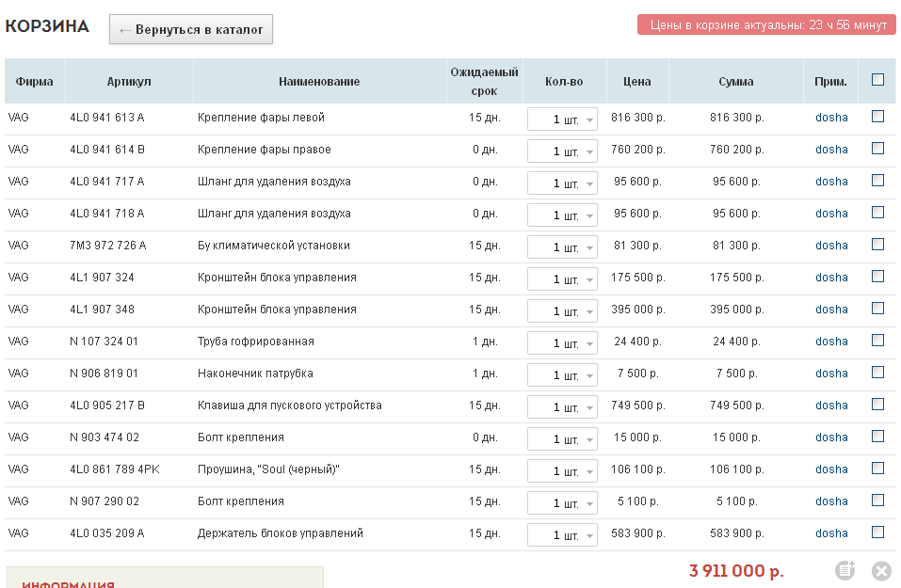Open dosha link in Труба гофрированная row
This screenshot has width=901, height=588.
coord(831,342)
